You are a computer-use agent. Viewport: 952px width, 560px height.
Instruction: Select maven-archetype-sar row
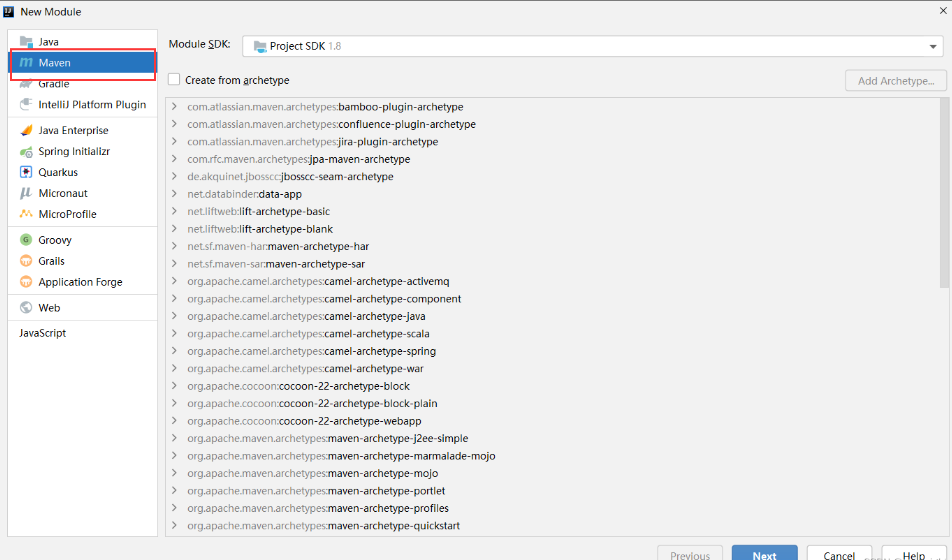[552, 264]
